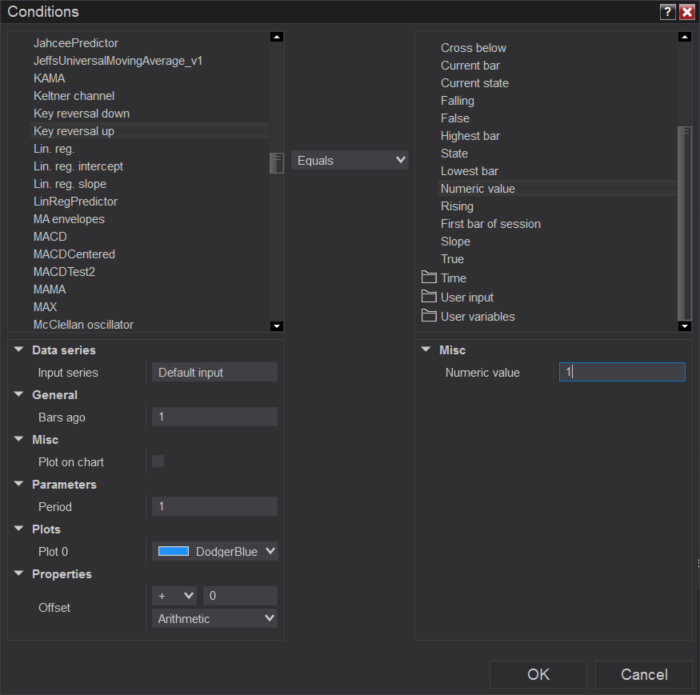Select Lin. reg. intercept item
Viewport: 700px width, 695px height.
78,166
